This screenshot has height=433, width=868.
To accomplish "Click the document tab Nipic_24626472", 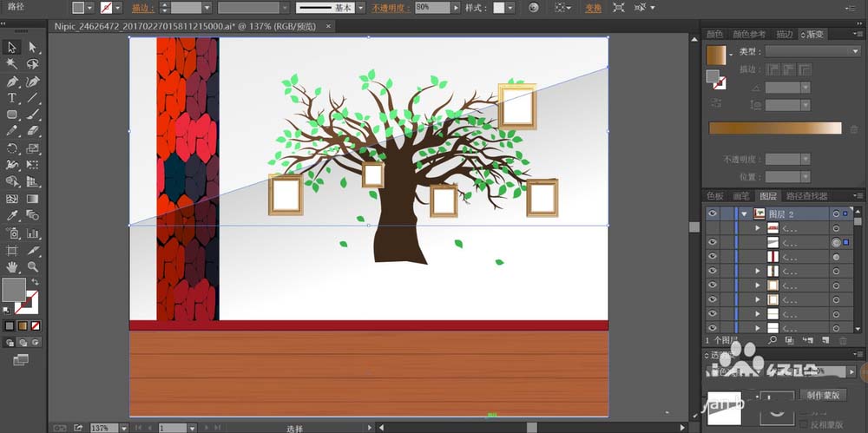I will (x=185, y=26).
